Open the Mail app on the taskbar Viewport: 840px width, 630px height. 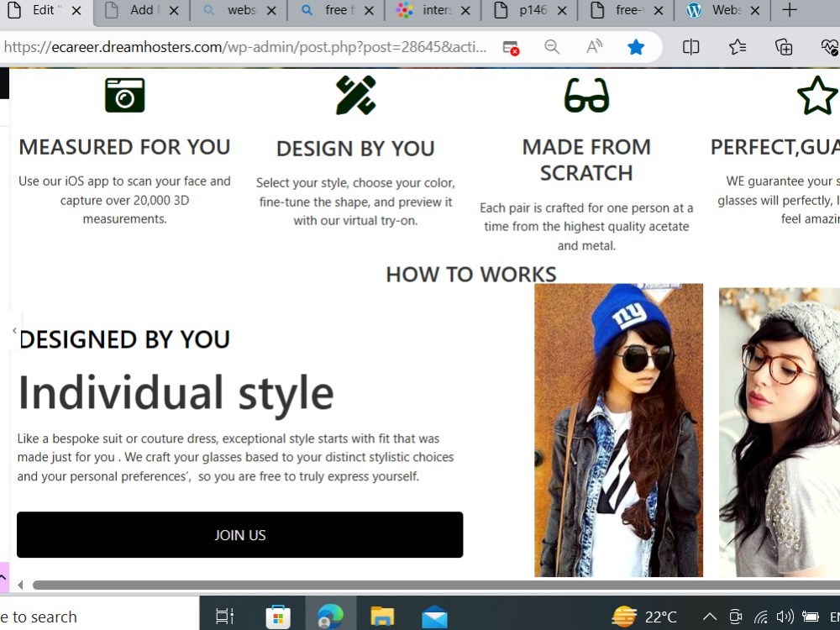pyautogui.click(x=434, y=617)
